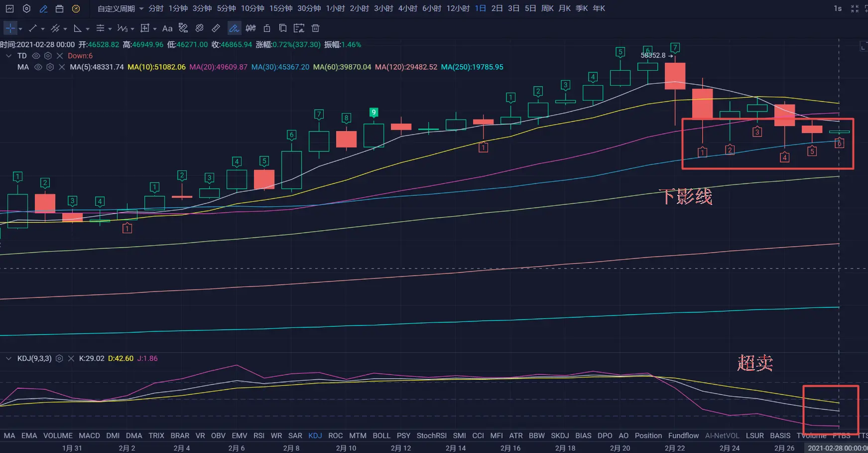868x453 pixels.
Task: Click the bookmark/copy icon in drawing toolbar
Action: [x=283, y=28]
